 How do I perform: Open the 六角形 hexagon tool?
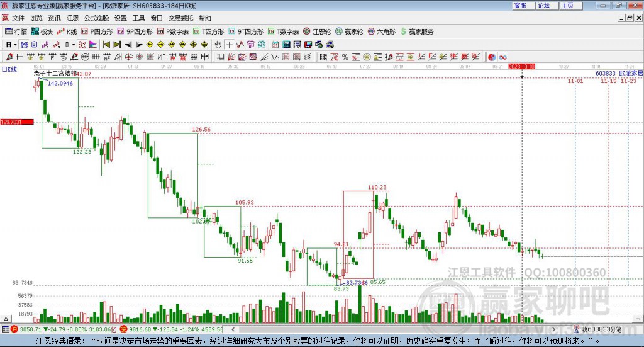[x=382, y=31]
